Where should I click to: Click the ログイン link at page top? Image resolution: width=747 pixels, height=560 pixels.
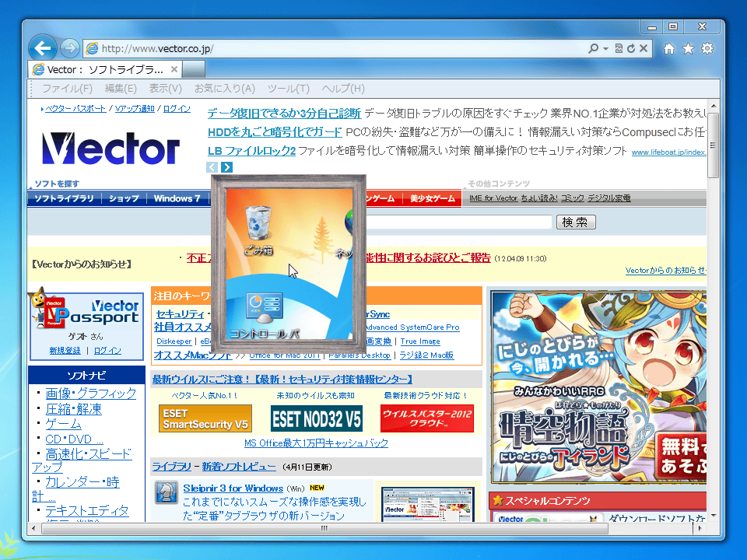177,109
